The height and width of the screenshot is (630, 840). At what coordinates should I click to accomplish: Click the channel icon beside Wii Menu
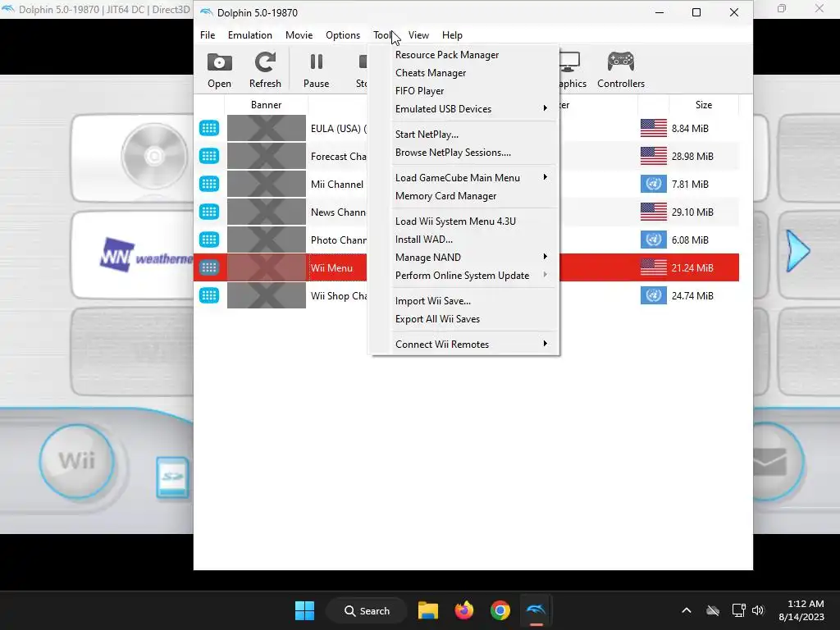[209, 267]
